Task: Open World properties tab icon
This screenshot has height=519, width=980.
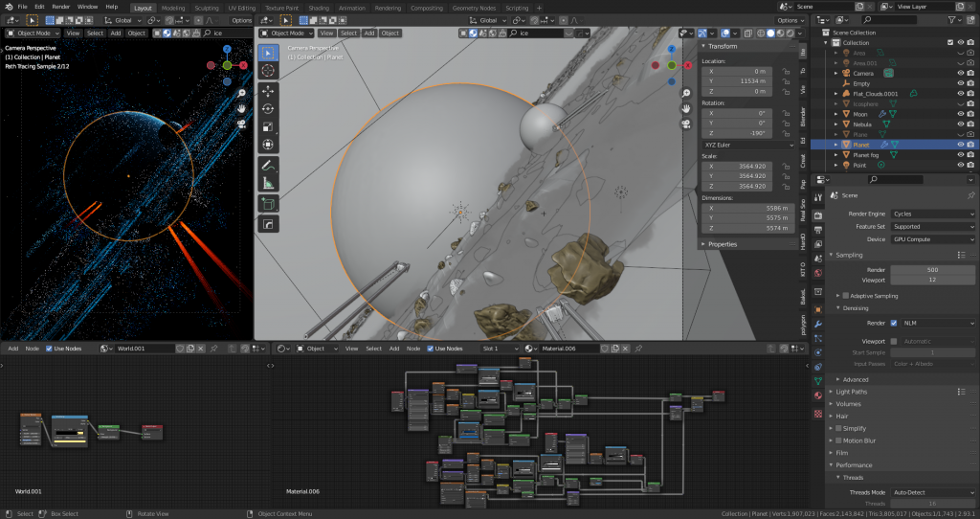Action: point(818,273)
